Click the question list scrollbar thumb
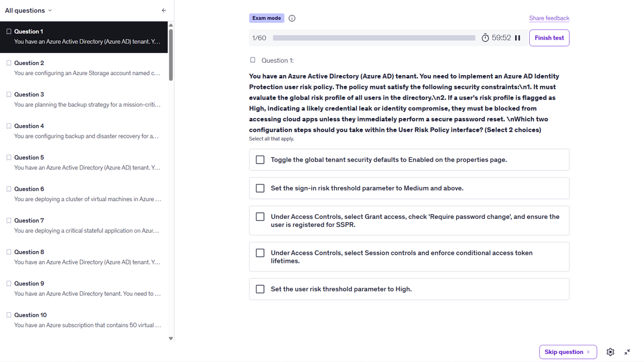The image size is (644, 362). (x=171, y=54)
